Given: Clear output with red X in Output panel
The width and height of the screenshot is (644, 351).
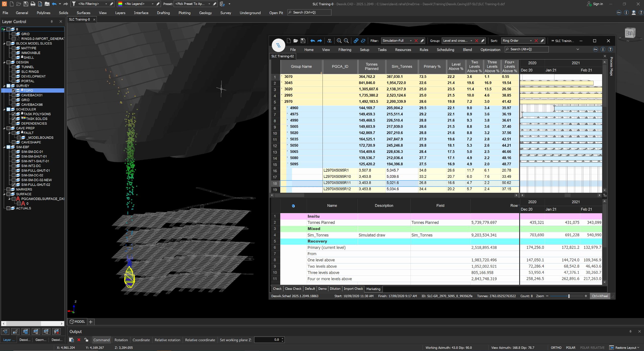Looking at the screenshot, I should click(79, 340).
